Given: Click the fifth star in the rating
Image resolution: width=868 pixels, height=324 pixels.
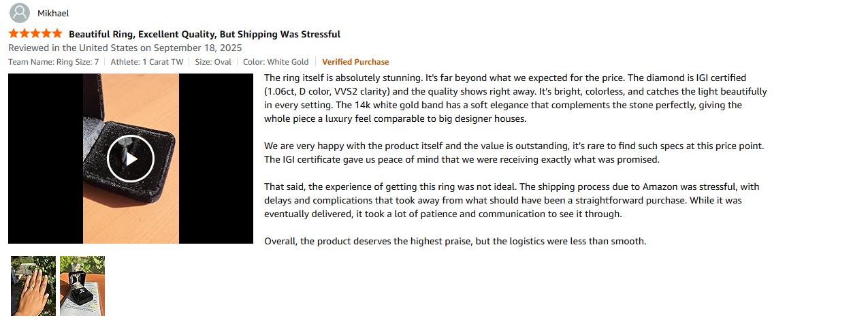Looking at the screenshot, I should point(57,34).
